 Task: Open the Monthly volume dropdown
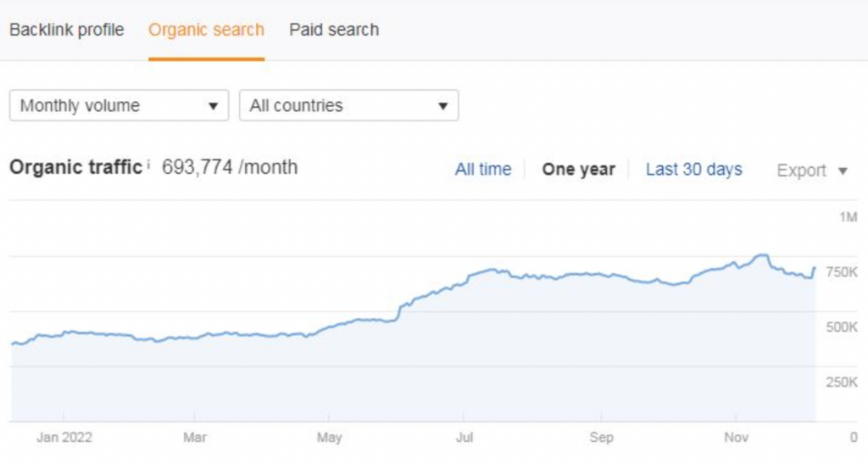tap(119, 105)
